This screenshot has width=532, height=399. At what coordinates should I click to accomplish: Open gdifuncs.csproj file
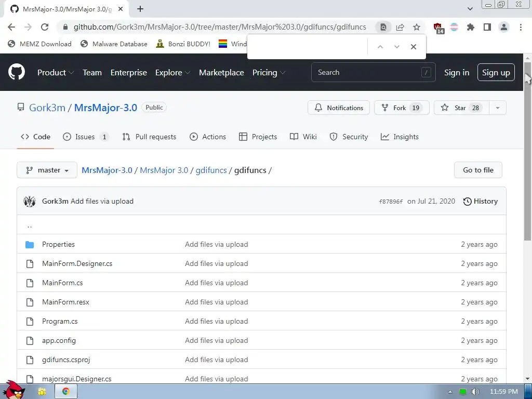click(66, 360)
